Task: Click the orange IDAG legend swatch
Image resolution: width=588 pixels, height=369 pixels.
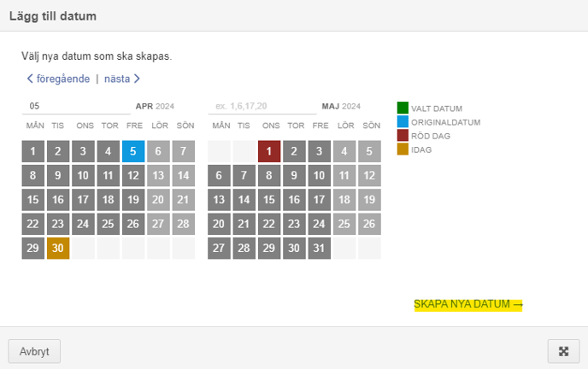Action: pos(403,149)
